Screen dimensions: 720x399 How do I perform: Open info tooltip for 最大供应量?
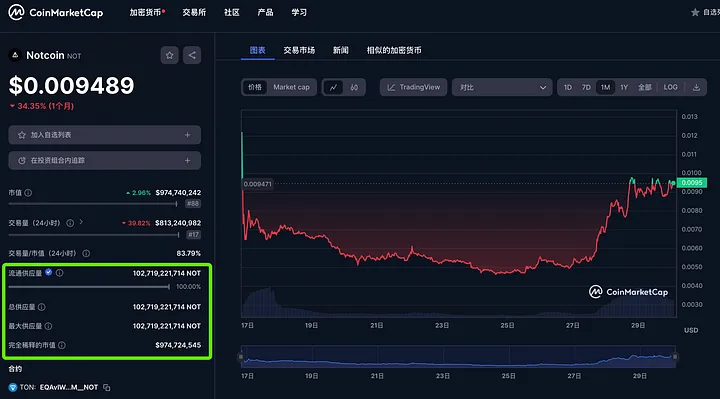[x=48, y=326]
